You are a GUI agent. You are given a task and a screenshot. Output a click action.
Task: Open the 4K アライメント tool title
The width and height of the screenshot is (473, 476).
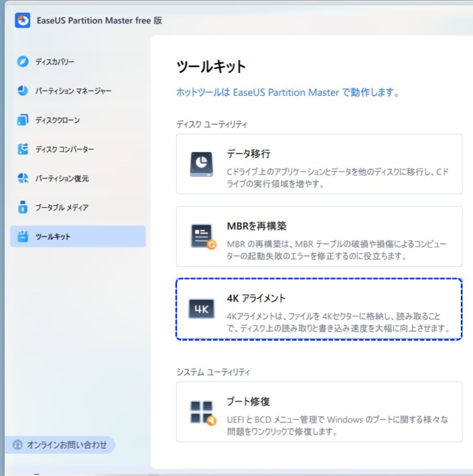coord(256,298)
